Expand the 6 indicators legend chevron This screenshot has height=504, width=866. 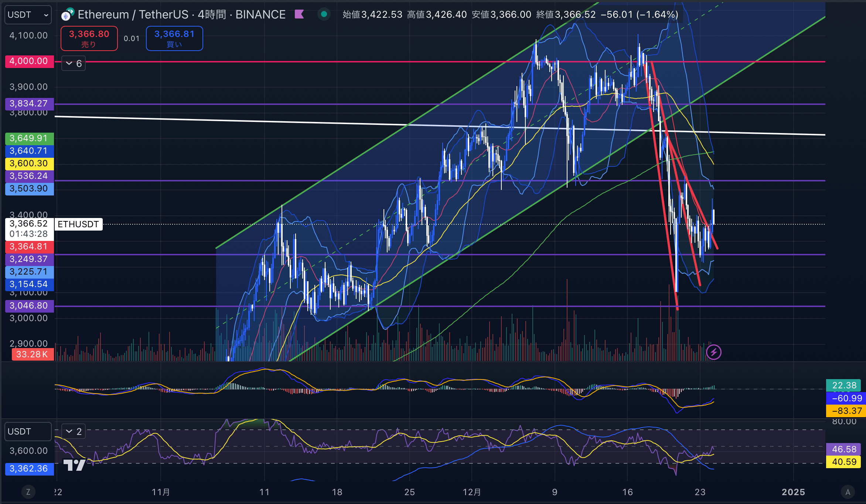click(x=74, y=64)
